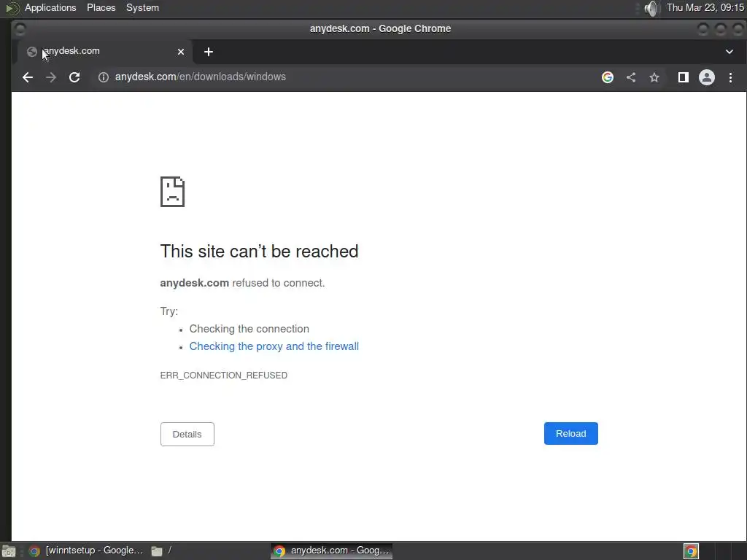747x560 pixels.
Task: Click the volume speaker icon
Action: [651, 8]
